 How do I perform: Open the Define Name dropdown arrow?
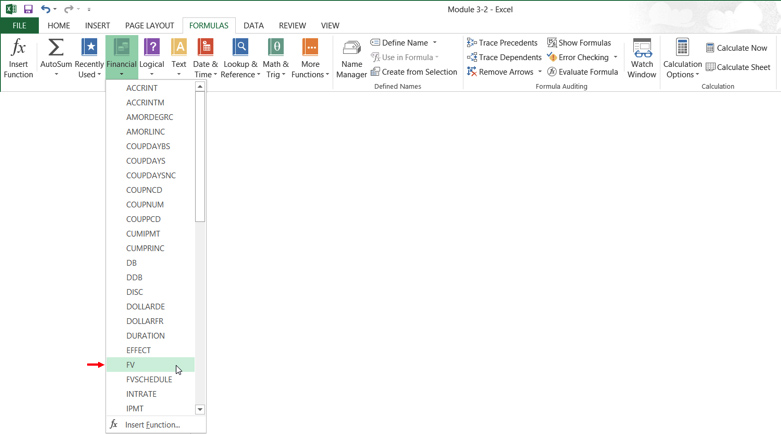click(x=435, y=43)
